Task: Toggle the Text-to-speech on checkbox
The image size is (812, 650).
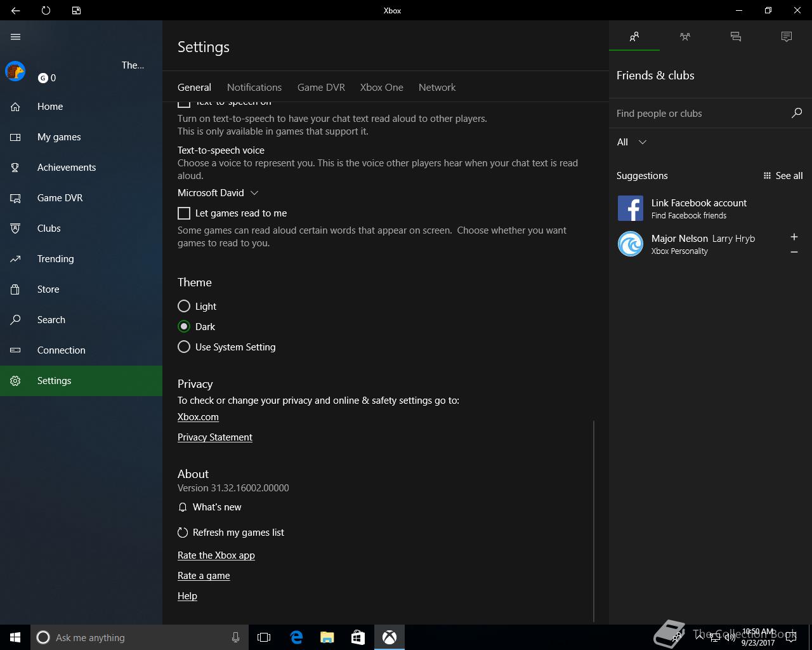Action: click(x=184, y=104)
